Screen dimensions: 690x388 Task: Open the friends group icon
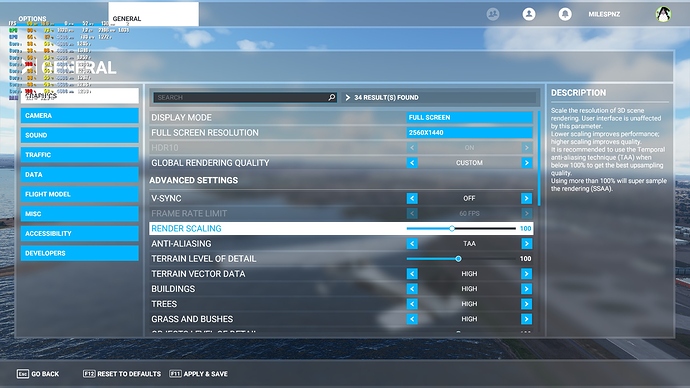coord(493,14)
